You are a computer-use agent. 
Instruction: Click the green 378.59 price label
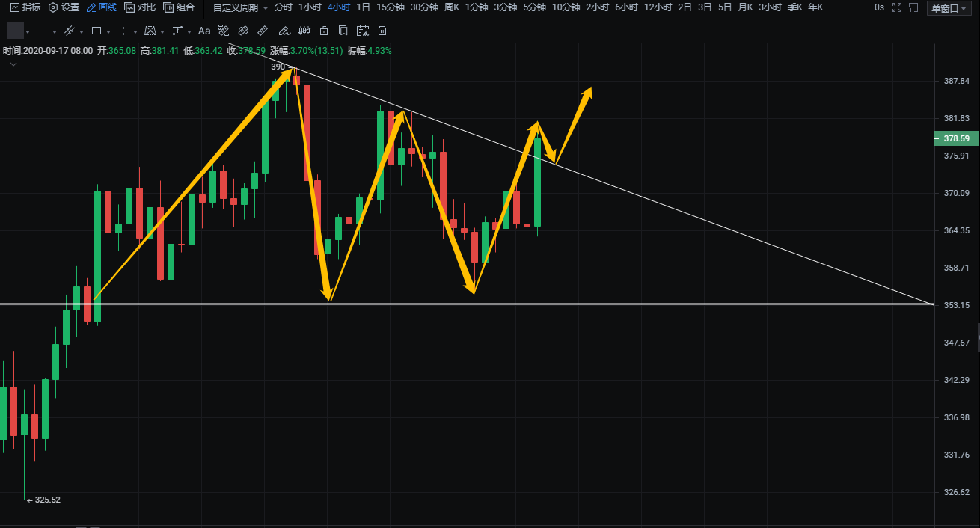pyautogui.click(x=956, y=138)
